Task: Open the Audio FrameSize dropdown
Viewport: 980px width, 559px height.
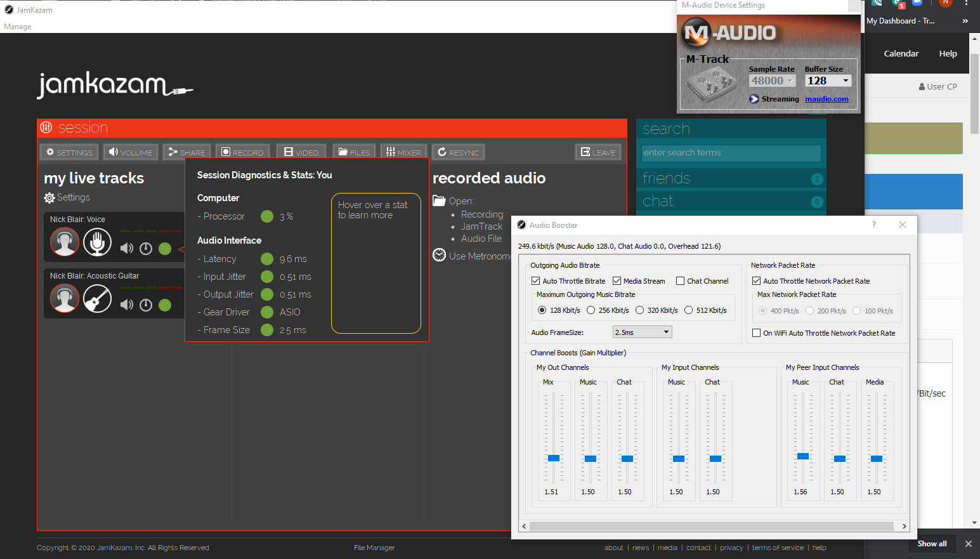Action: click(x=642, y=332)
